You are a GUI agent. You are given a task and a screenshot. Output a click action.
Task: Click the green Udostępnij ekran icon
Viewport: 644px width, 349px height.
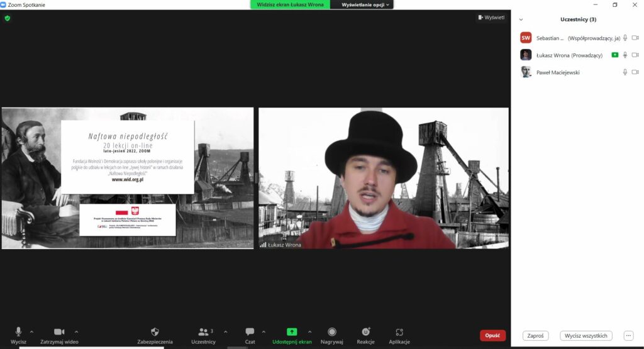point(292,332)
